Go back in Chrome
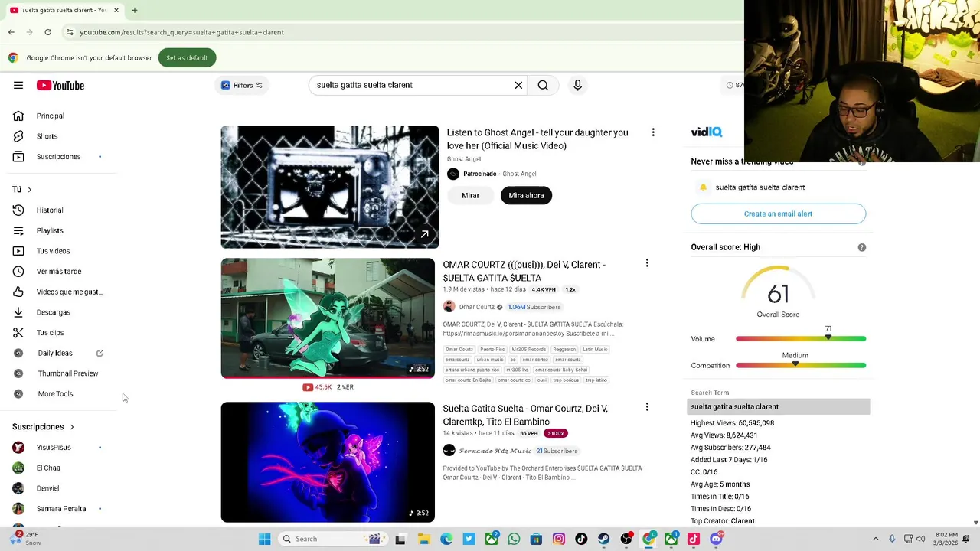 pyautogui.click(x=11, y=32)
